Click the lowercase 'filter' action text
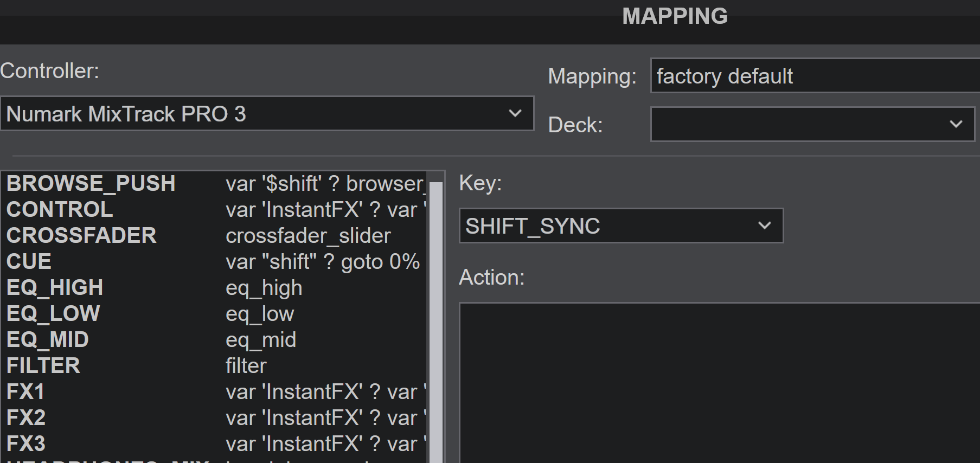The width and height of the screenshot is (980, 463). 246,366
